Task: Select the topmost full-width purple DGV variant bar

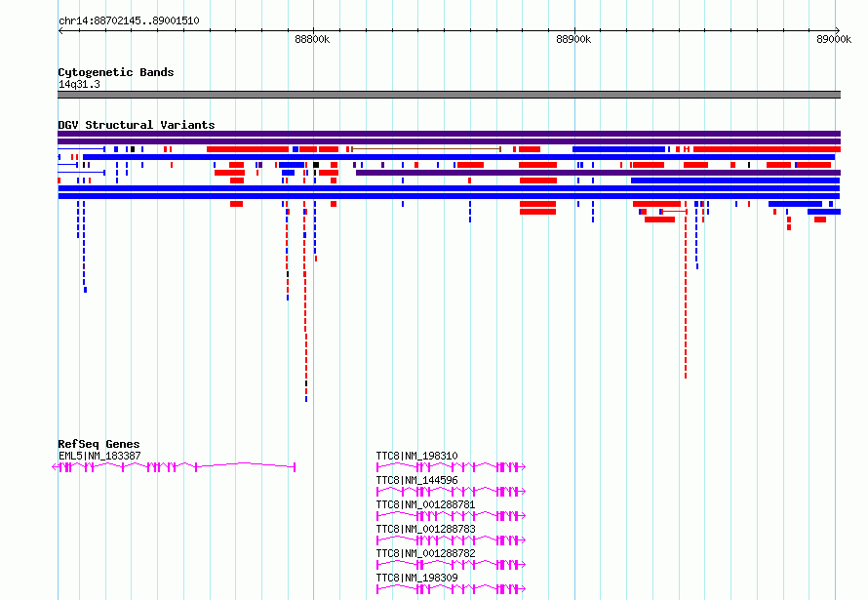Action: (x=449, y=134)
